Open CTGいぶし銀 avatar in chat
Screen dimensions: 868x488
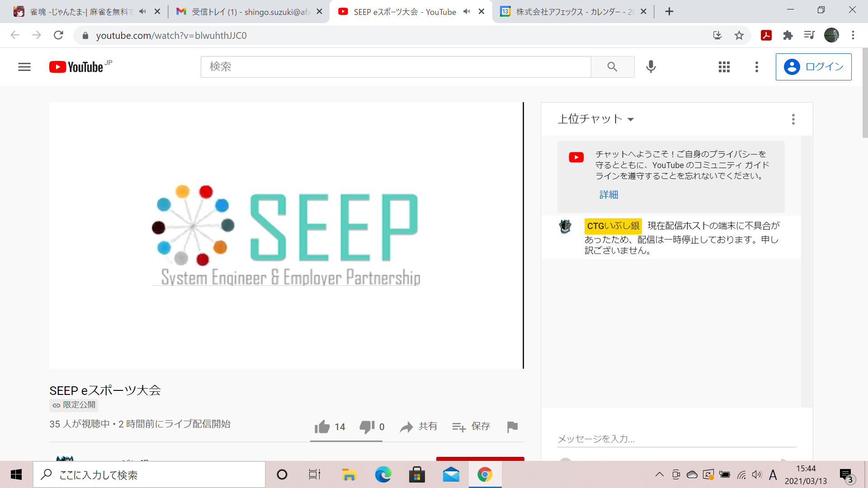coord(565,226)
